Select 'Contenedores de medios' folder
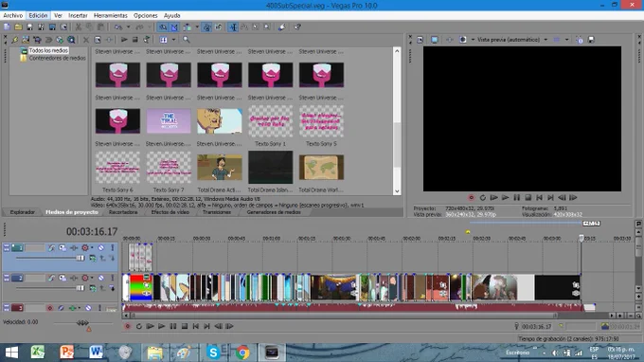 (x=57, y=59)
